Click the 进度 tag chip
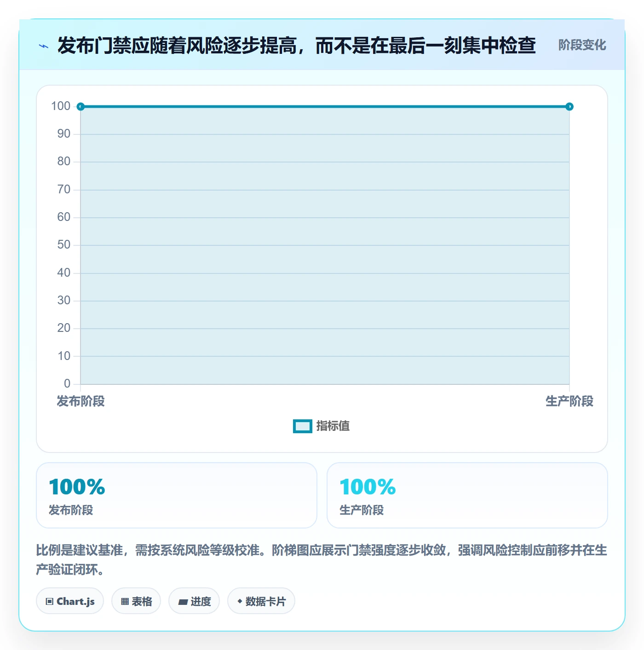This screenshot has width=644, height=650. (194, 601)
